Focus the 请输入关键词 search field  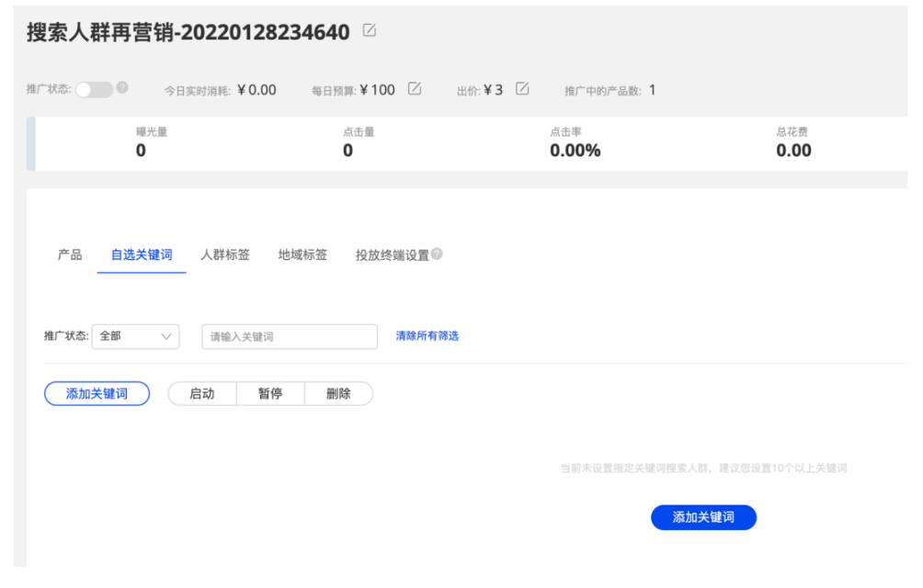click(290, 336)
